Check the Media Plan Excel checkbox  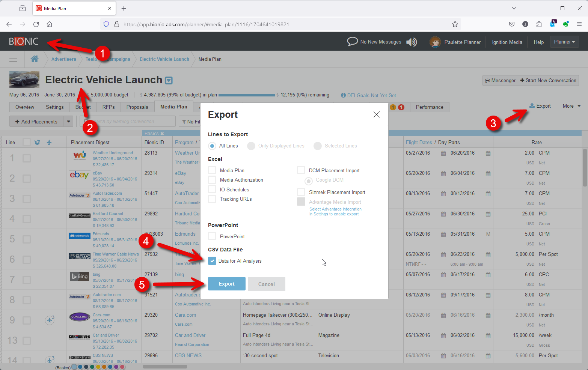click(212, 170)
